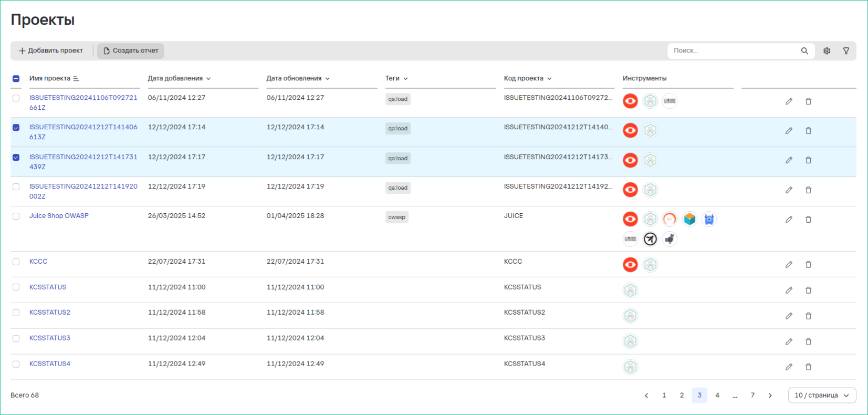Viewport: 868px width, 415px height.
Task: Go to next page arrow in pagination
Action: click(x=770, y=396)
